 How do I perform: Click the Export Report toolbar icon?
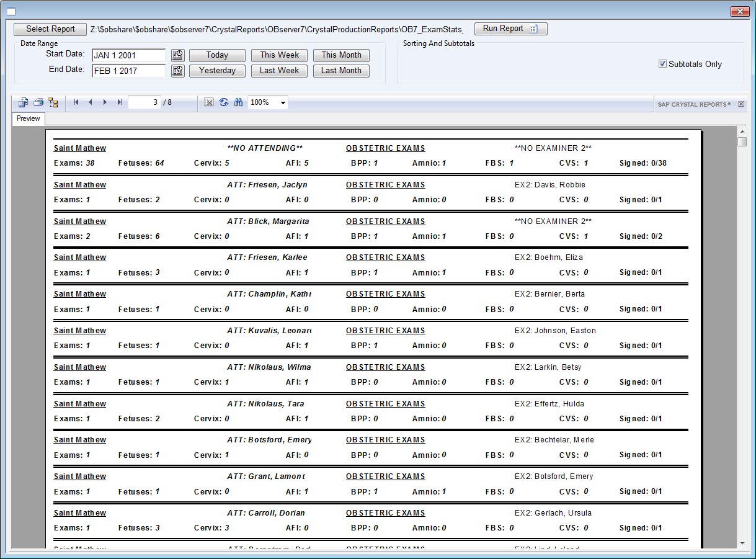click(24, 102)
